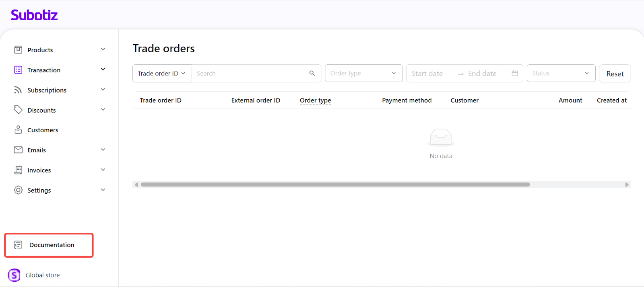Viewport: 644px width, 287px height.
Task: Click the search magnifier icon
Action: pos(312,73)
